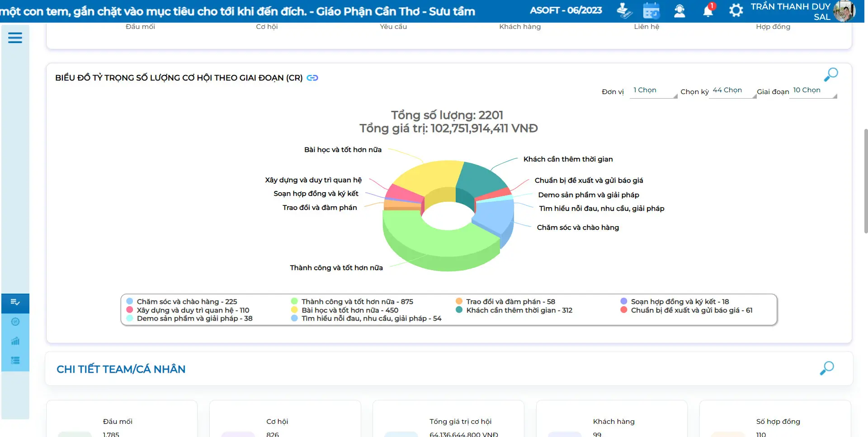Screen dimensions: 868x437
Task: Open notifications bell with red badge
Action: (x=708, y=11)
